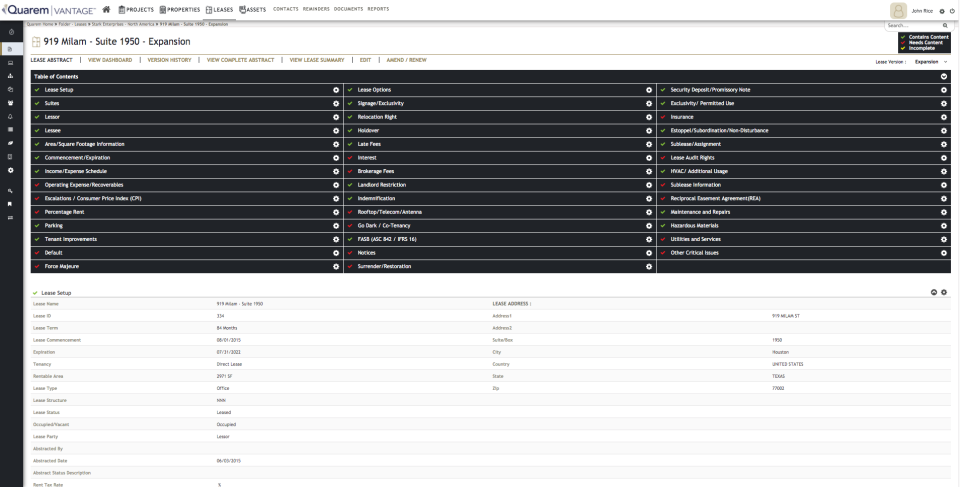This screenshot has width=960, height=487.
Task: Jump to Late Fees section
Action: point(369,144)
